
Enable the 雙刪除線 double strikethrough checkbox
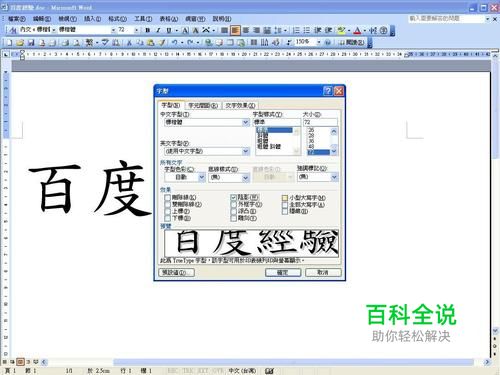pyautogui.click(x=167, y=204)
